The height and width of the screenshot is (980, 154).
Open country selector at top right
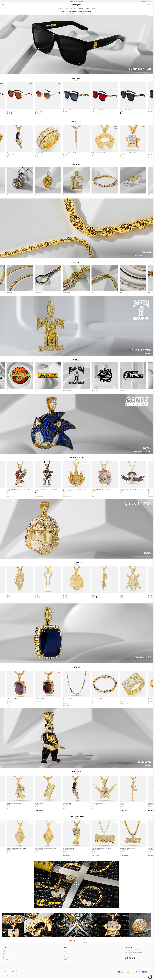tap(146, 1)
